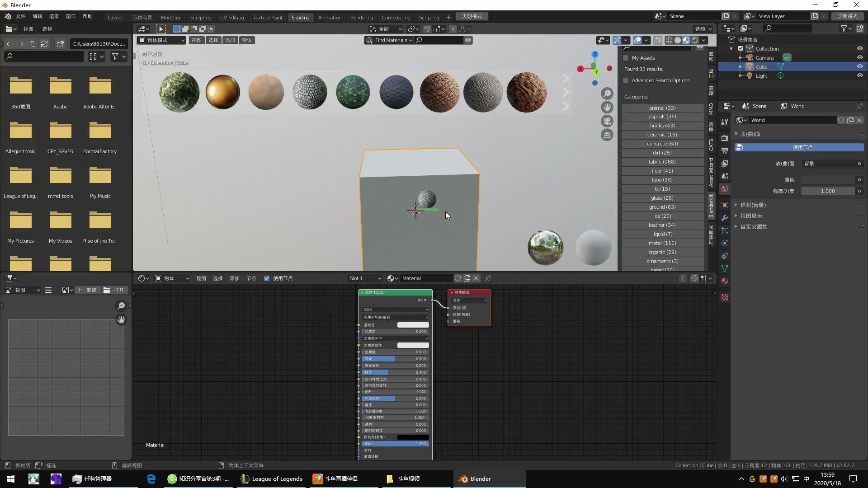Select the fabric (168) category

point(662,162)
